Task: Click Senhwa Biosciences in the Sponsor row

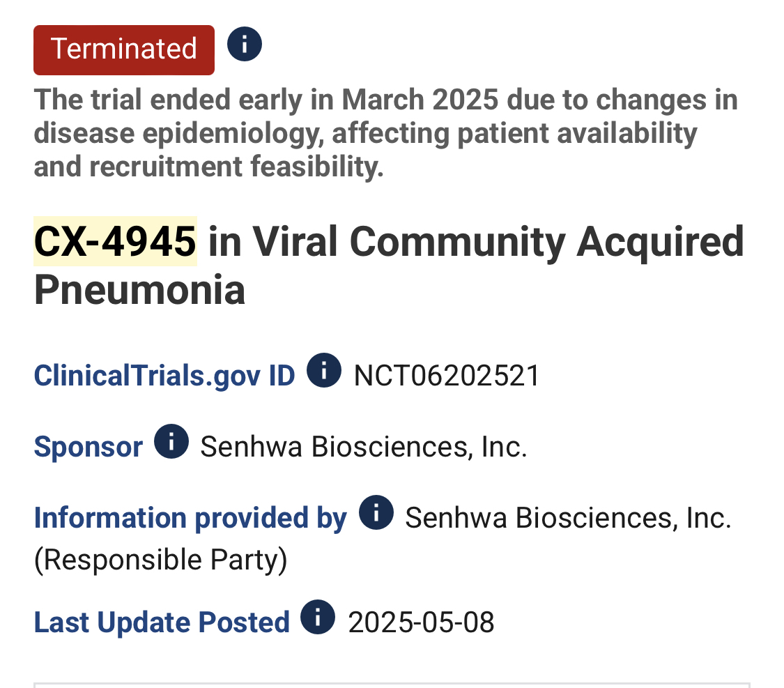Action: click(x=364, y=447)
